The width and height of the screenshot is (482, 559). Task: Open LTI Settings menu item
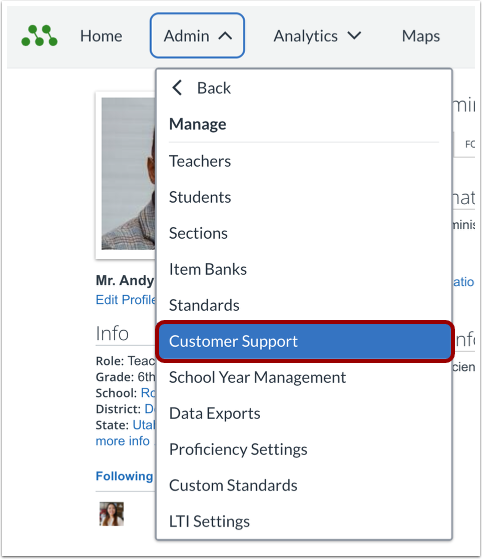[x=304, y=521]
